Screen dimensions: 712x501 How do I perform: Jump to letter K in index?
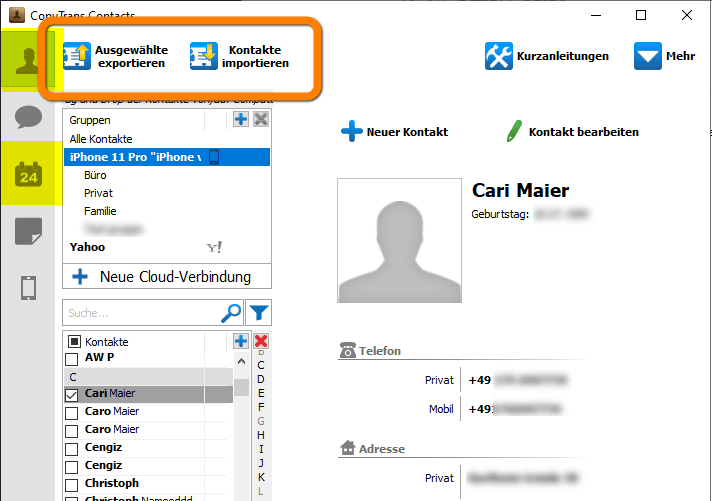click(261, 477)
